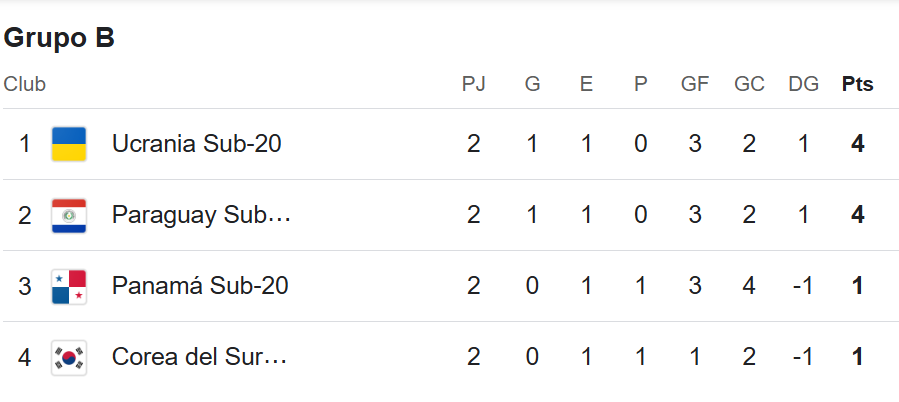Screen dimensions: 899x402
Task: Select the Corea del Sur team name
Action: 199,357
